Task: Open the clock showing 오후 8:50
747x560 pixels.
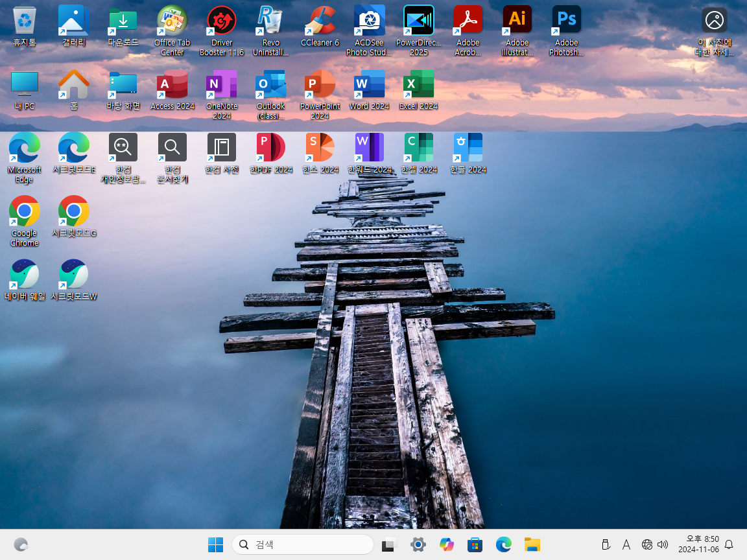Action: click(698, 544)
